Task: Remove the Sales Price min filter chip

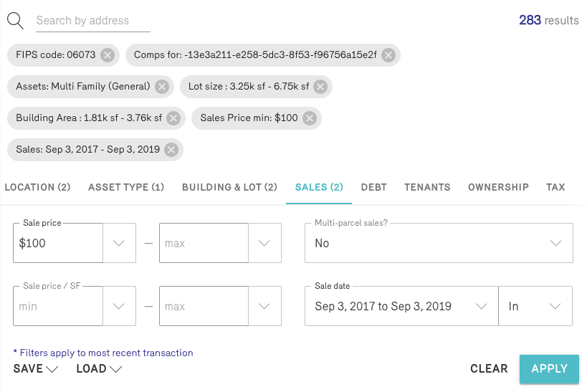Action: [309, 118]
